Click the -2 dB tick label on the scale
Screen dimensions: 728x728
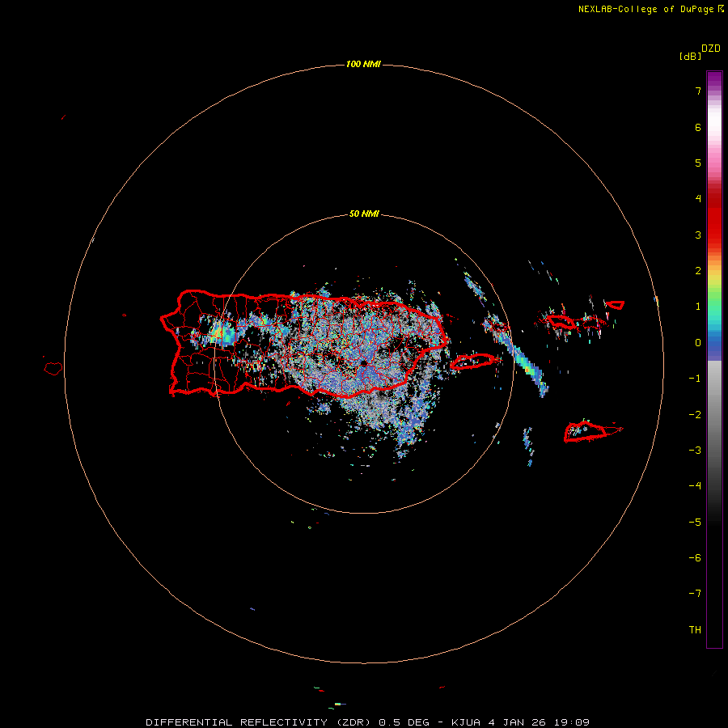coord(695,414)
